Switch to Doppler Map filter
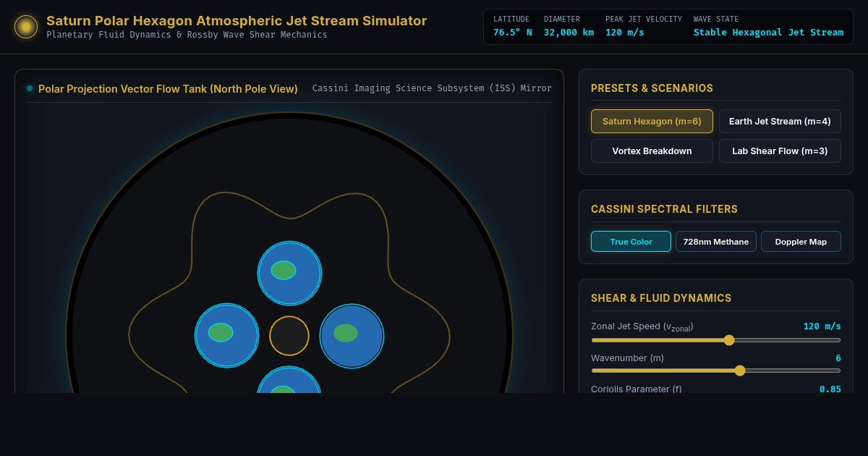 click(801, 242)
